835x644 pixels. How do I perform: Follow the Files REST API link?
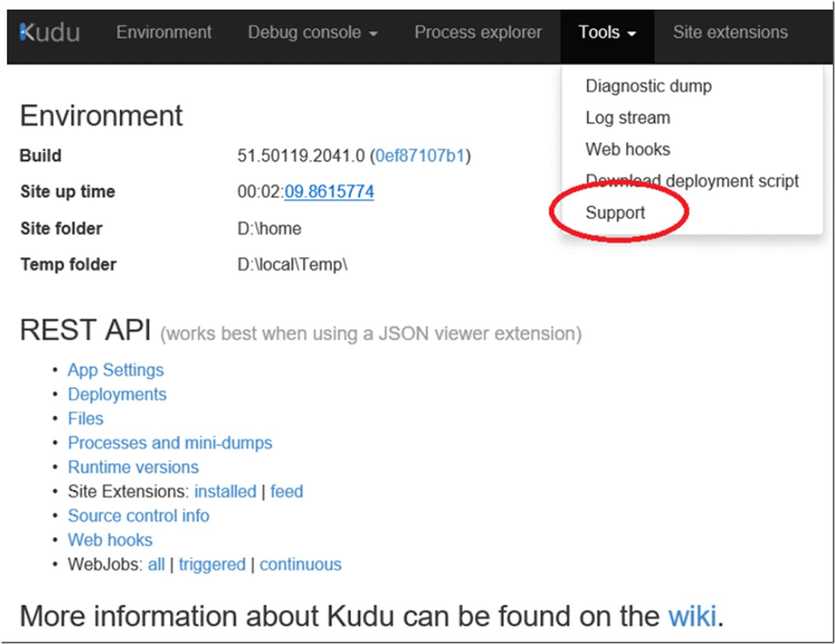85,418
